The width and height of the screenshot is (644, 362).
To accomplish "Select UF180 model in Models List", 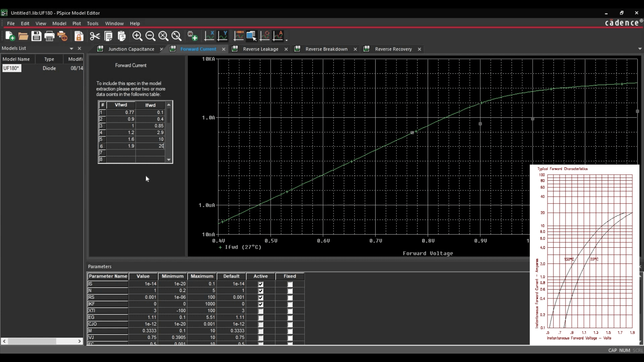I will click(11, 68).
